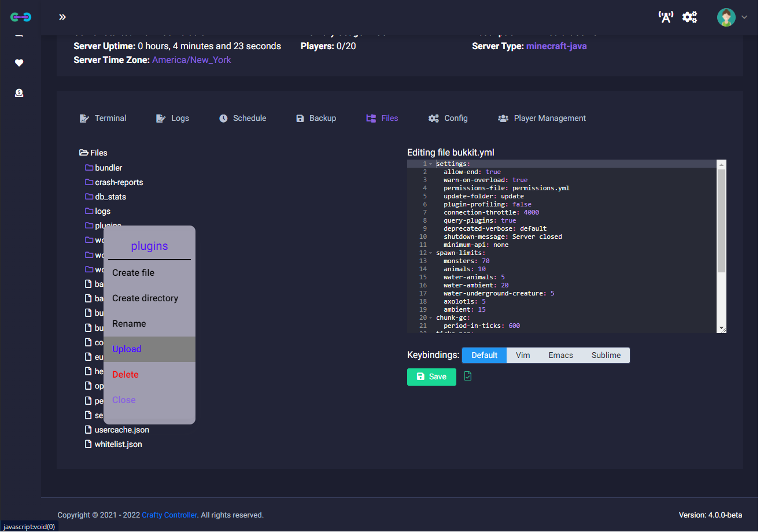Expand the sidebar with double-chevron icon

pos(62,17)
